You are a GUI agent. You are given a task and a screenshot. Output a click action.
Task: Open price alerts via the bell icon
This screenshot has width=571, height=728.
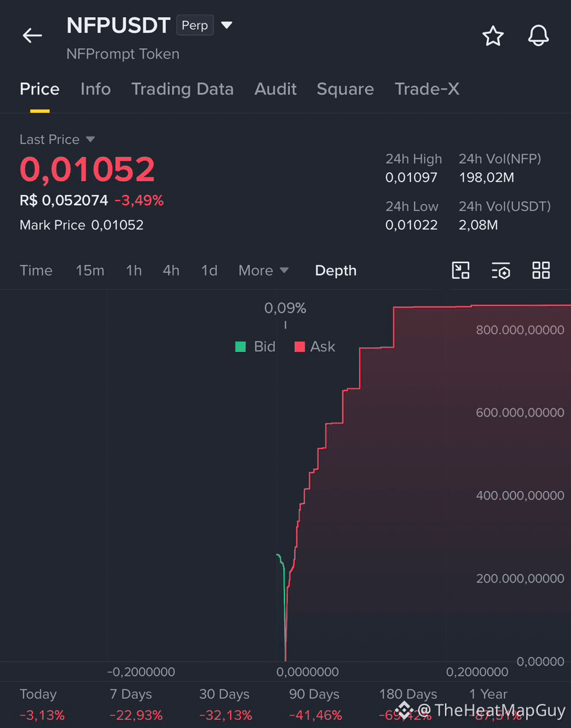click(539, 35)
